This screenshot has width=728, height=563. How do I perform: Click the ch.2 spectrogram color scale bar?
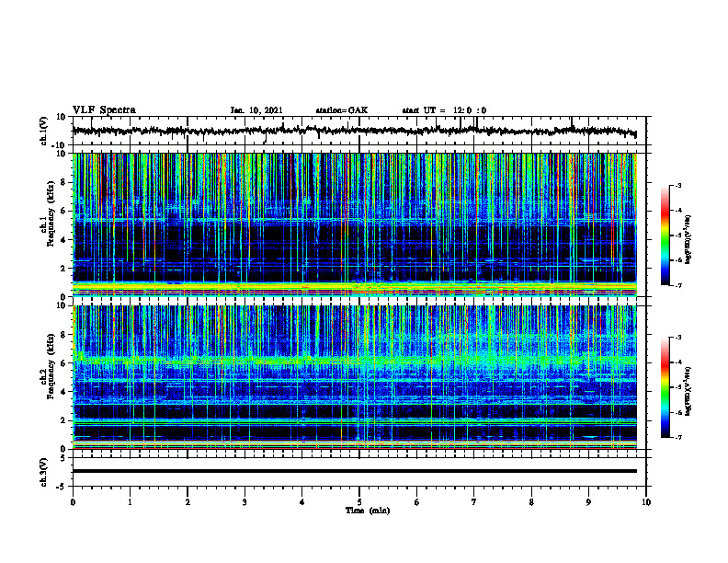665,387
